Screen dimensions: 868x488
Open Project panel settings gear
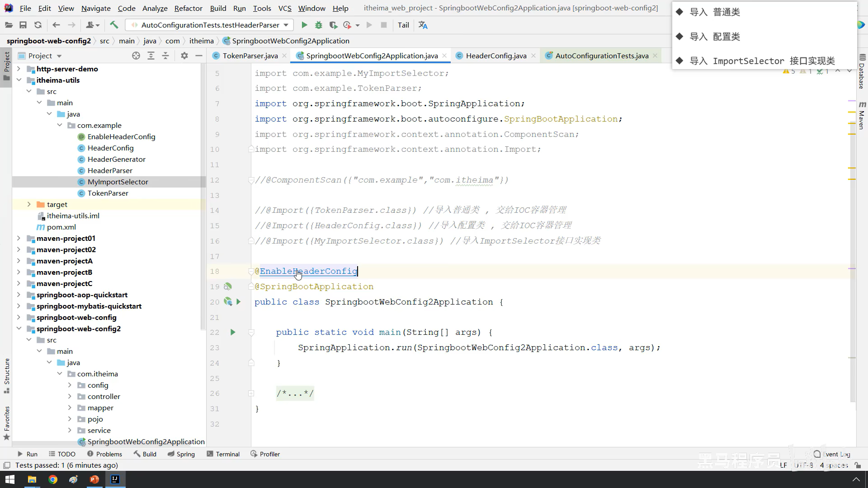[184, 56]
